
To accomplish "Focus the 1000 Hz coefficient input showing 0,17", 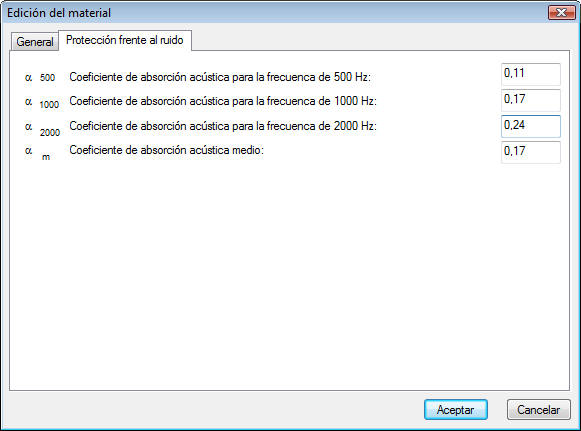I will click(x=531, y=100).
